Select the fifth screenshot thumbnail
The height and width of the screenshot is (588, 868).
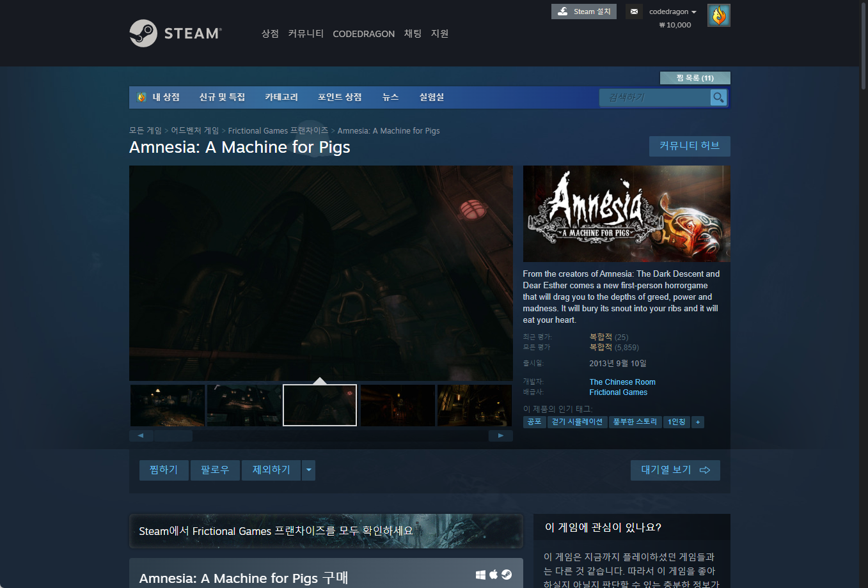(474, 405)
